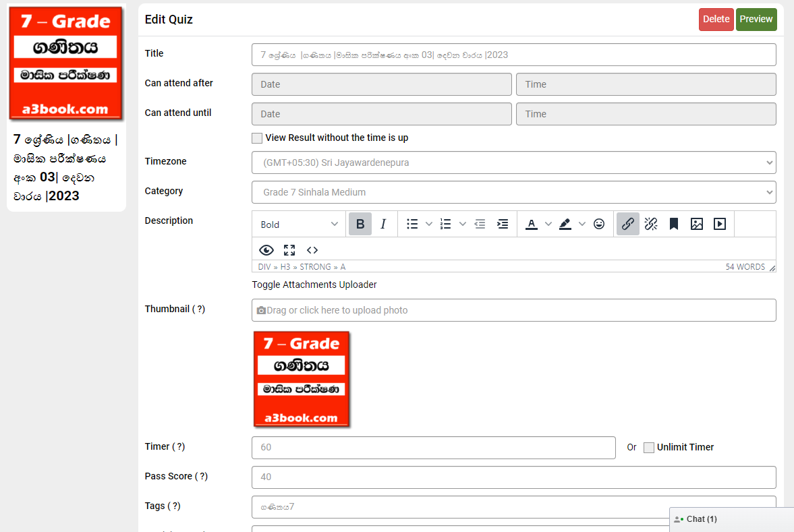Click the green Preview button
Viewport: 794px width, 532px height.
756,20
